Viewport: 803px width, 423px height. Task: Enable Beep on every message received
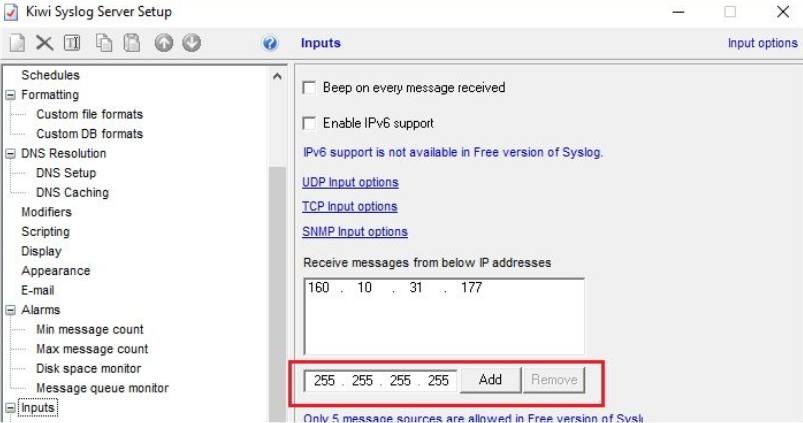click(x=309, y=88)
